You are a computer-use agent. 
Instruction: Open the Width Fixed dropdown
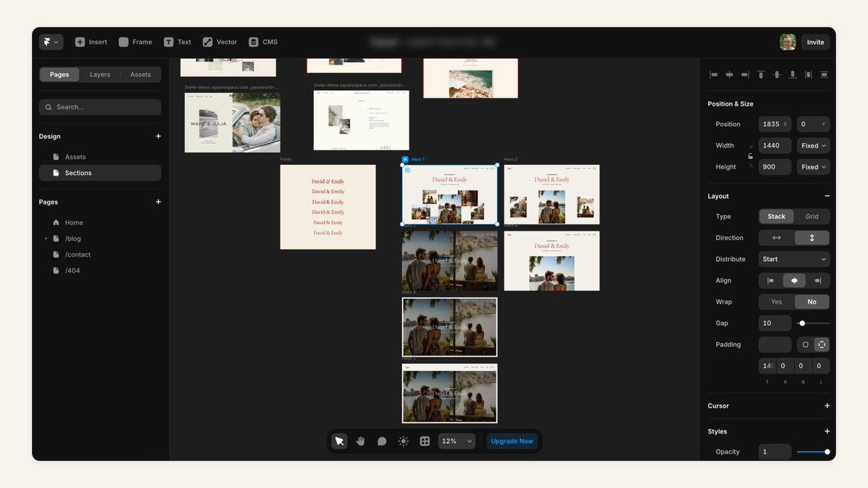[x=813, y=145]
